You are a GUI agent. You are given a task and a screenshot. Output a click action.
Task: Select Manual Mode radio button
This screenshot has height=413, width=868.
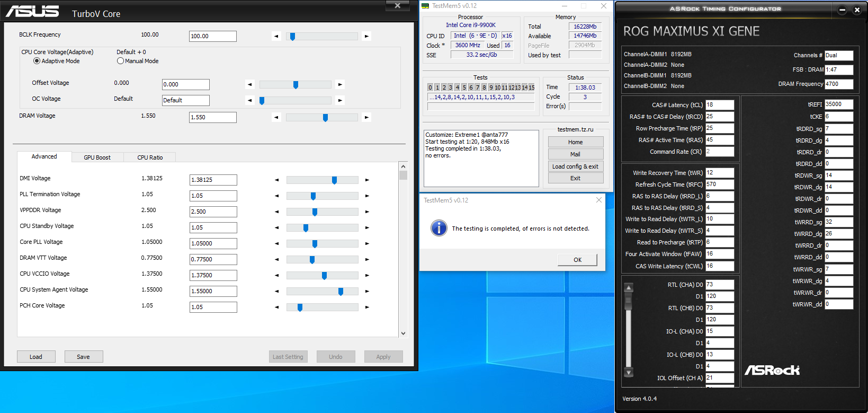tap(120, 61)
